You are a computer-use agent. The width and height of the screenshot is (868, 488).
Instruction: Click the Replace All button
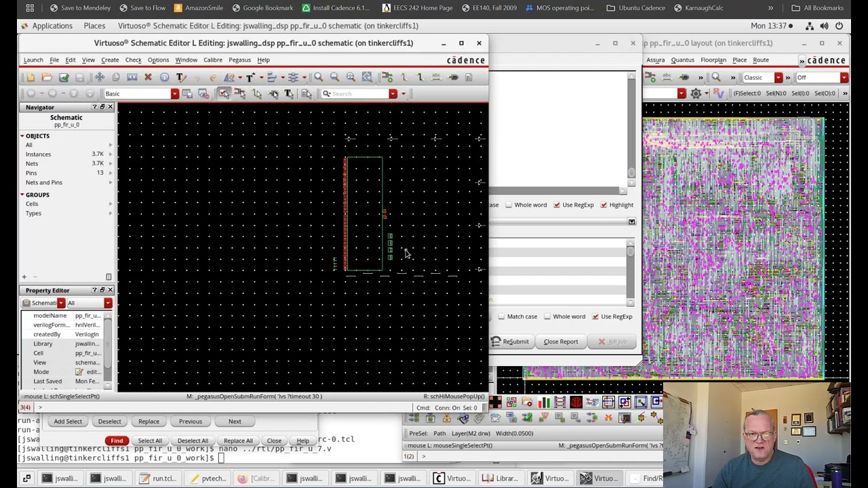238,441
